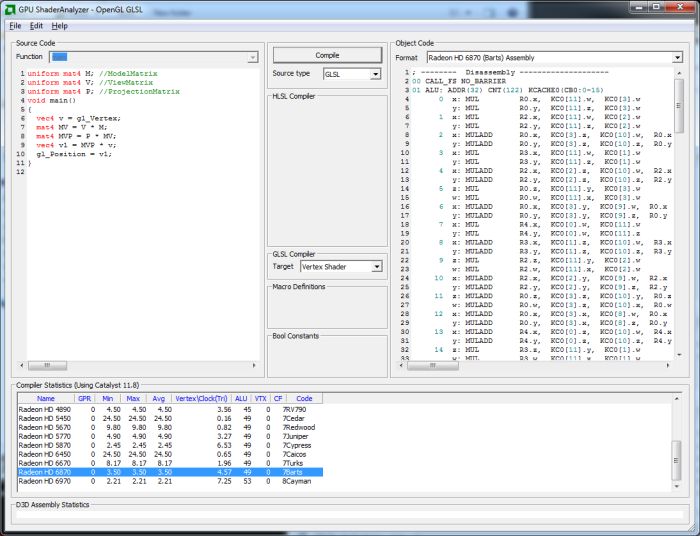Image resolution: width=700 pixels, height=536 pixels.
Task: Click the 8Cayman code cell
Action: [297, 481]
